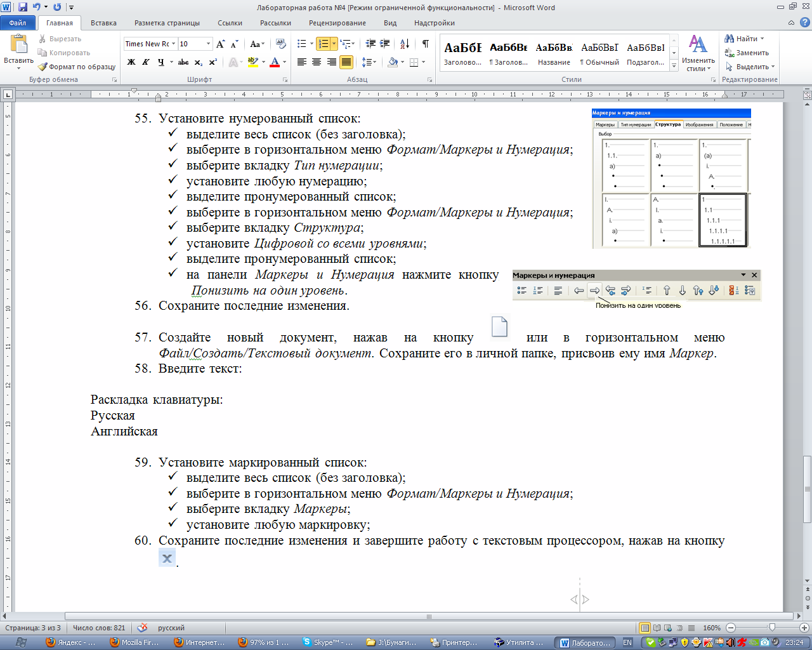Click the 160% zoom level
The width and height of the screenshot is (812, 650).
(712, 628)
